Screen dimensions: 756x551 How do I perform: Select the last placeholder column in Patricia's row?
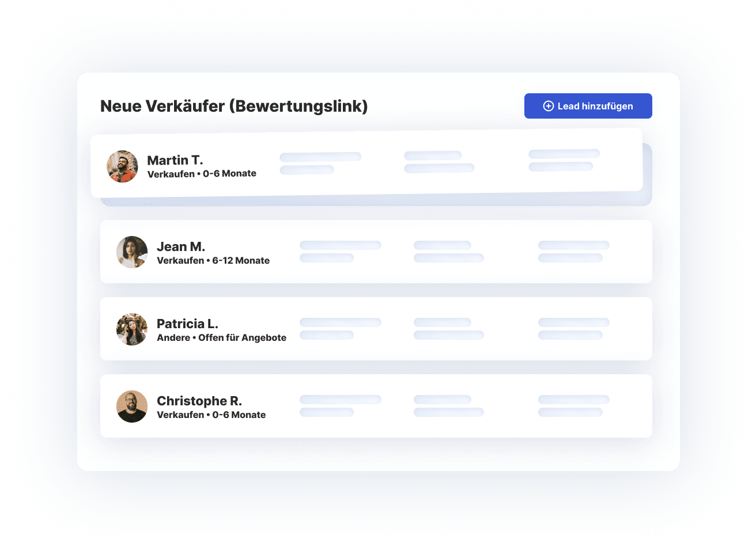(574, 329)
